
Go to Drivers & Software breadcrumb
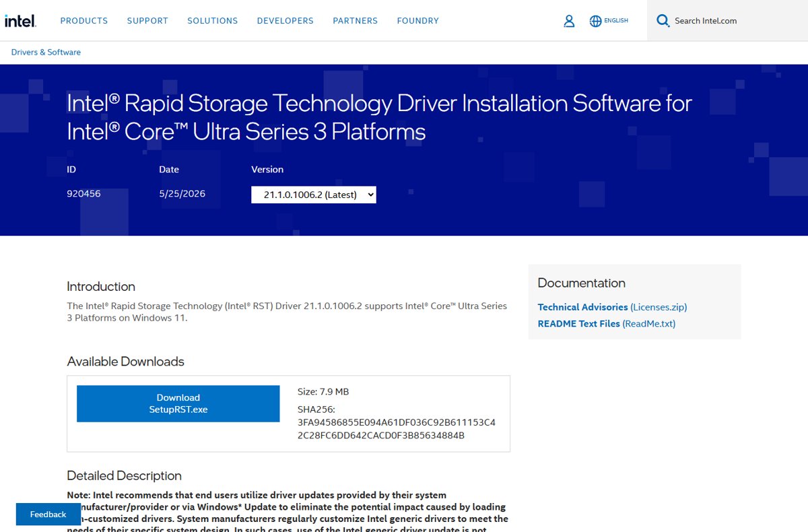46,52
